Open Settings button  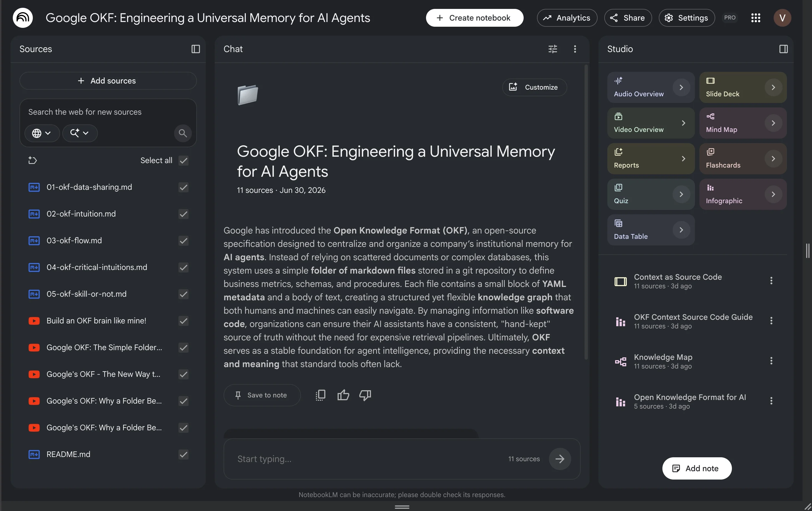point(687,18)
